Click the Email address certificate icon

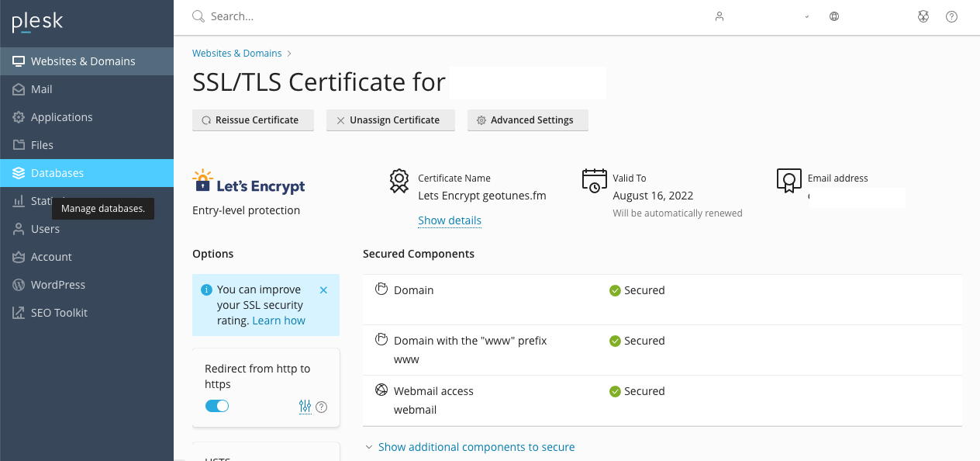pos(788,181)
